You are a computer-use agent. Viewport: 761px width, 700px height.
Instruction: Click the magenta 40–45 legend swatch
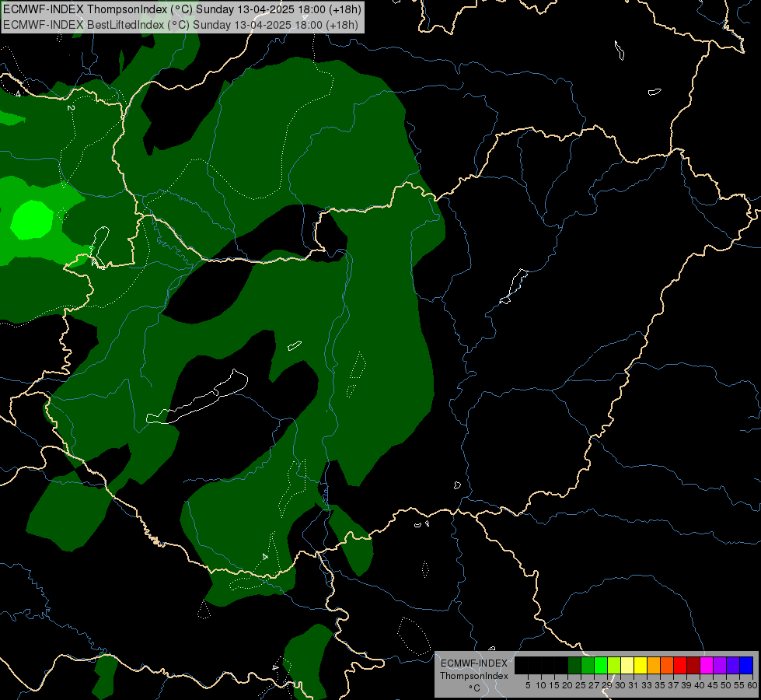point(707,665)
